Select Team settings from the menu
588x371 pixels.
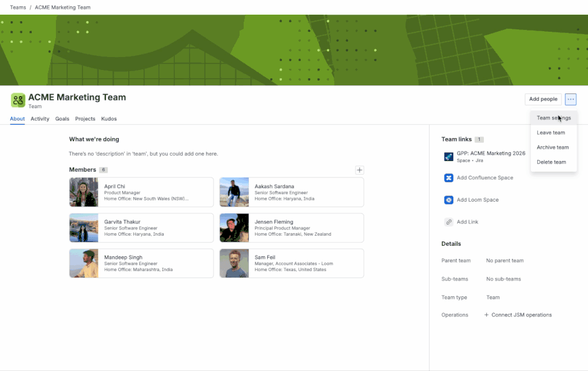[553, 118]
